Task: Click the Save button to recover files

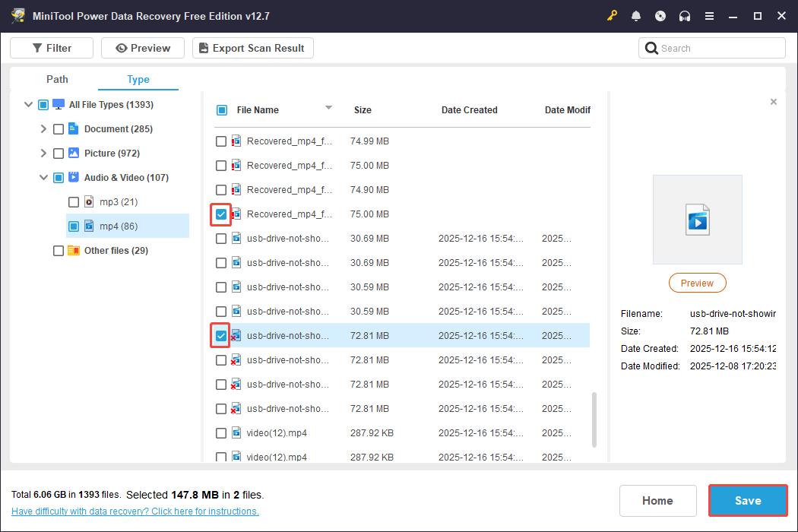Action: [x=747, y=500]
